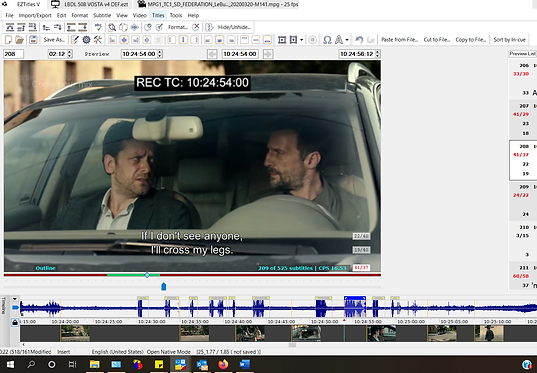537x373 pixels.
Task: Open the Subtitle menu
Action: click(102, 15)
